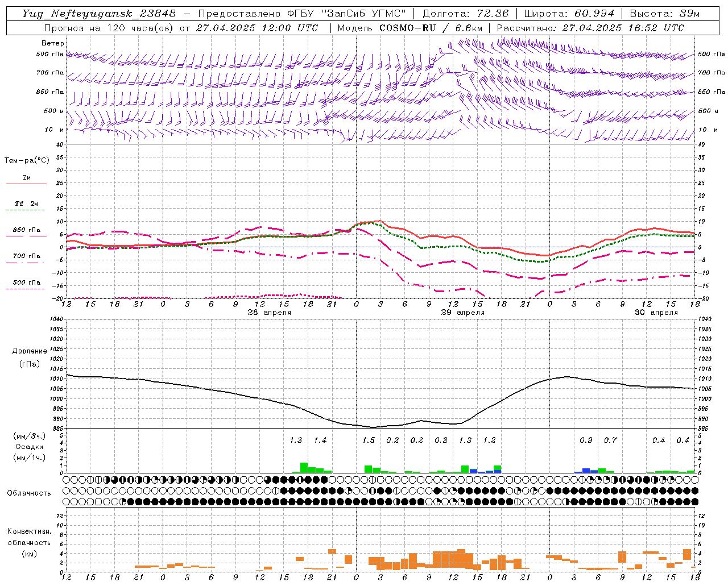The width and height of the screenshot is (728, 582).
Task: Select the date label 28 апреля
Action: [x=269, y=313]
